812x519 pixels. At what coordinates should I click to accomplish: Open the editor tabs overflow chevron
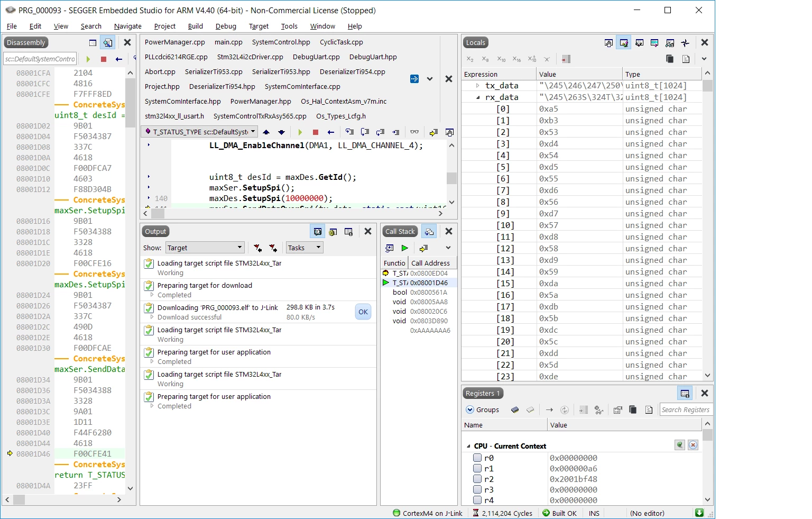(430, 79)
